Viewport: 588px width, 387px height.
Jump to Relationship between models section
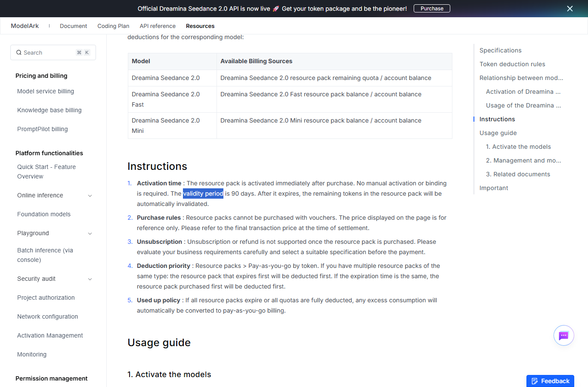521,78
